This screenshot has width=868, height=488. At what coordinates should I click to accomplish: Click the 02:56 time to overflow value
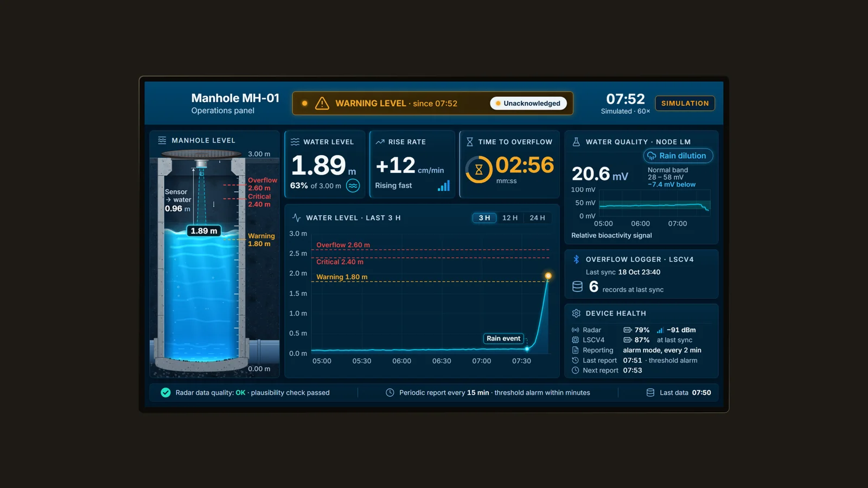(x=525, y=165)
